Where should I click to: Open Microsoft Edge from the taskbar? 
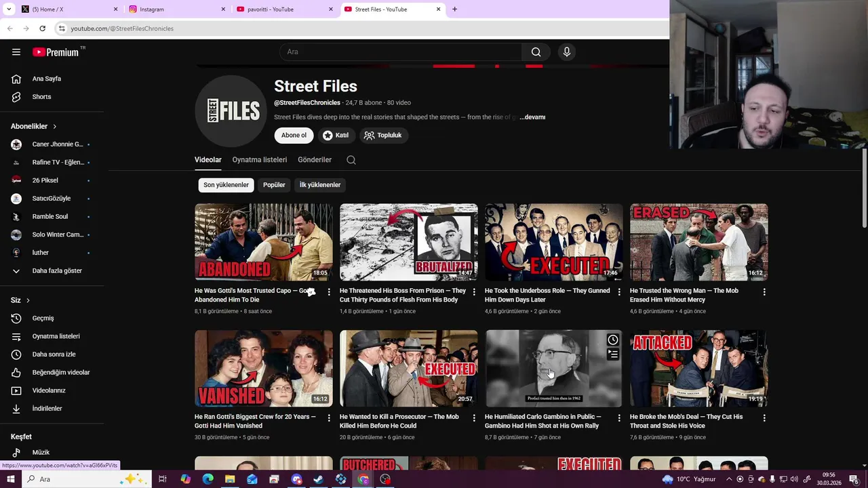[208, 479]
